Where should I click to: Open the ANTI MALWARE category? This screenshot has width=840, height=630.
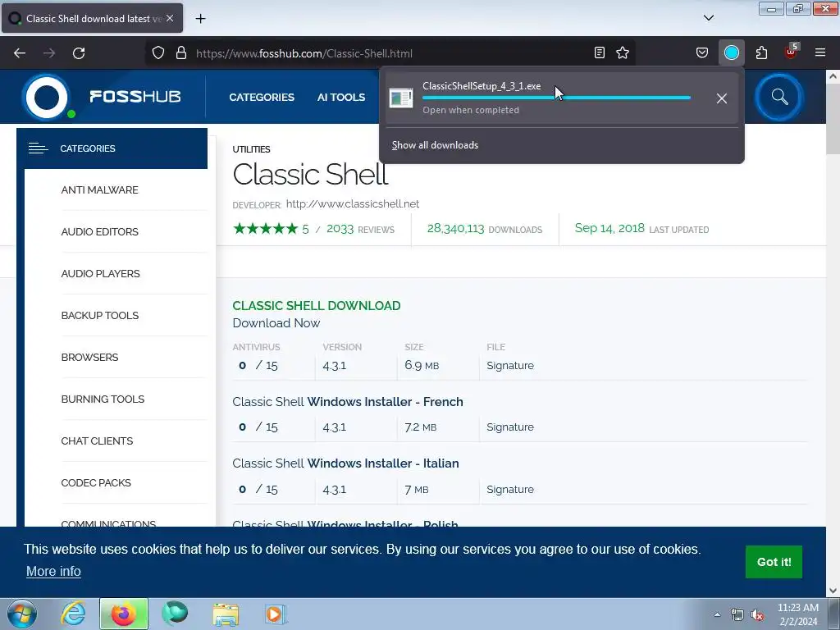click(x=99, y=190)
